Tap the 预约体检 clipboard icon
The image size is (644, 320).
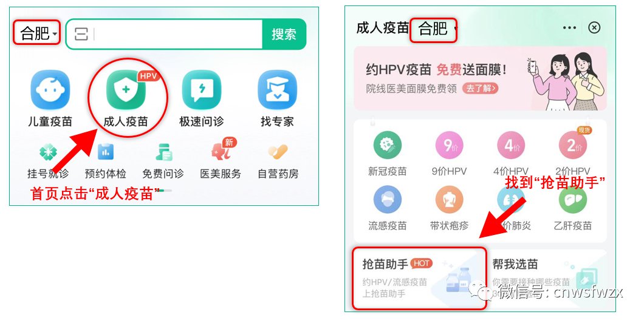[106, 152]
